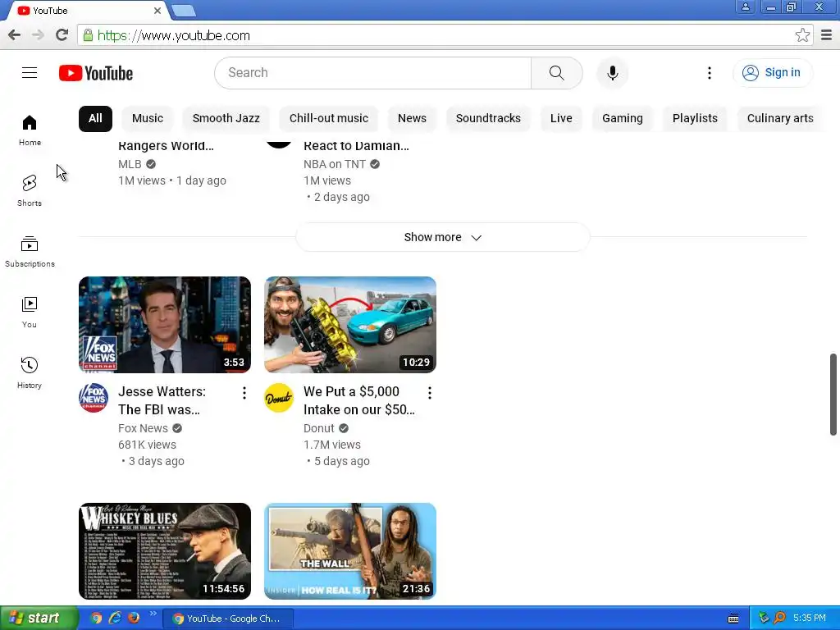Launch Firefox from quick launch
This screenshot has width=840, height=630.
134,618
